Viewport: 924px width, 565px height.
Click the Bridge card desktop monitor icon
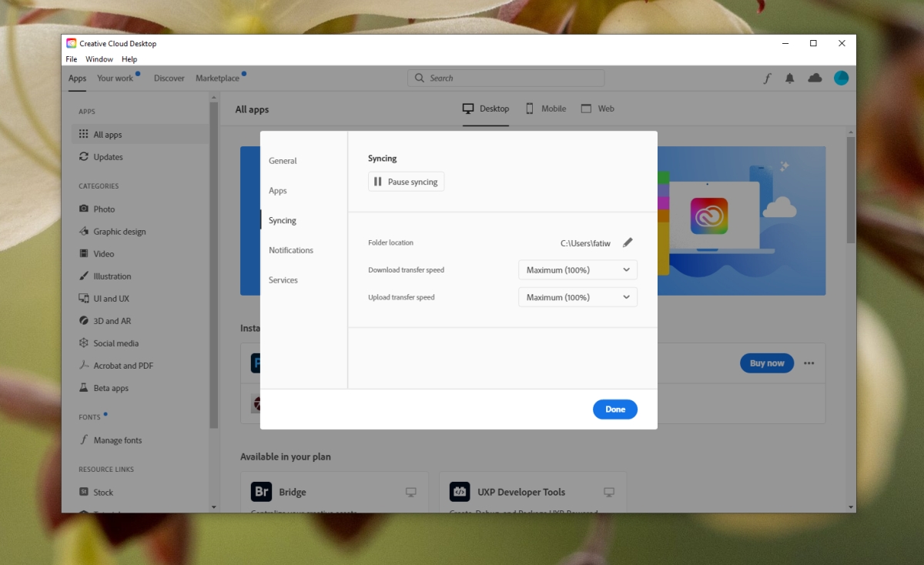click(x=411, y=492)
